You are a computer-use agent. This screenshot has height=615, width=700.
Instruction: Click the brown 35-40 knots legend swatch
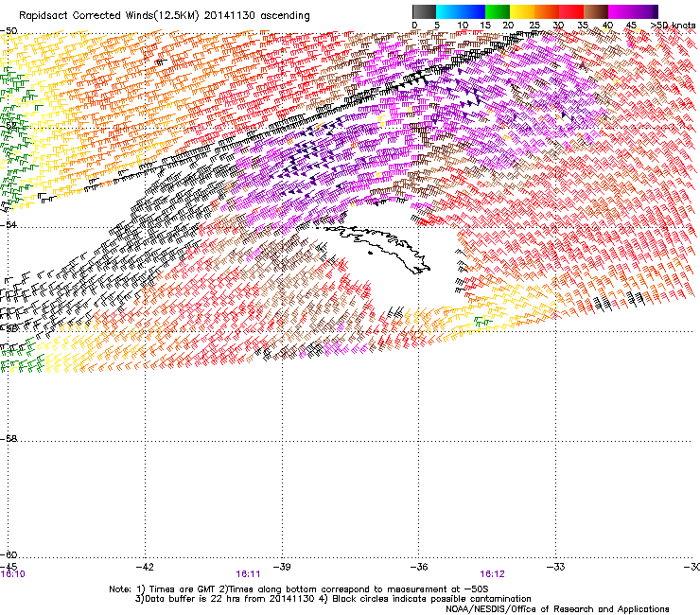[596, 11]
